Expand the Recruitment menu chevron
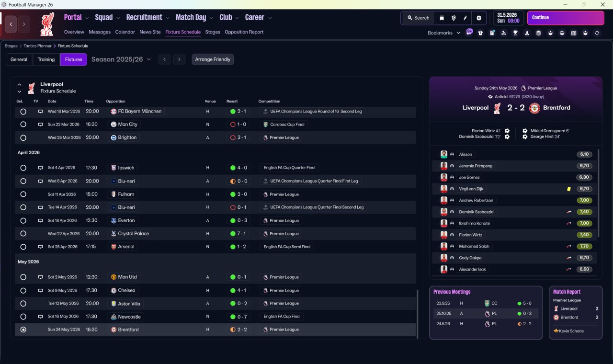Viewport: 613px width, 364px height. pos(168,18)
